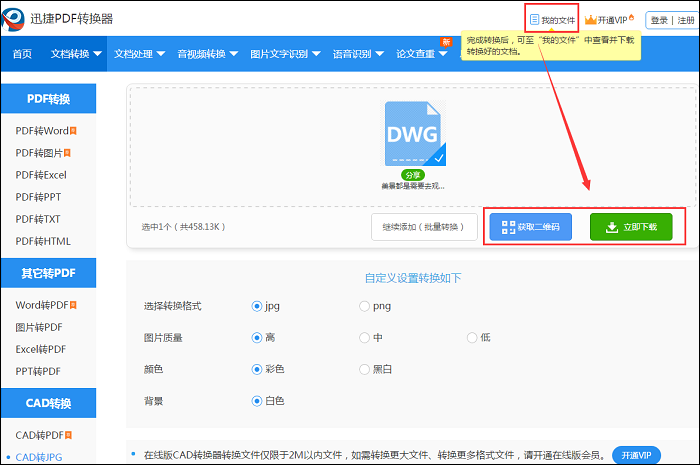700x465 pixels.
Task: Click orange flag icon beside CAD转PDF
Action: pos(68,435)
